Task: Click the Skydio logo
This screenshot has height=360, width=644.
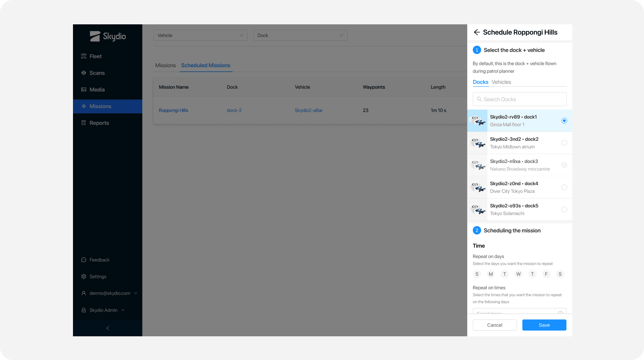Action: click(108, 37)
